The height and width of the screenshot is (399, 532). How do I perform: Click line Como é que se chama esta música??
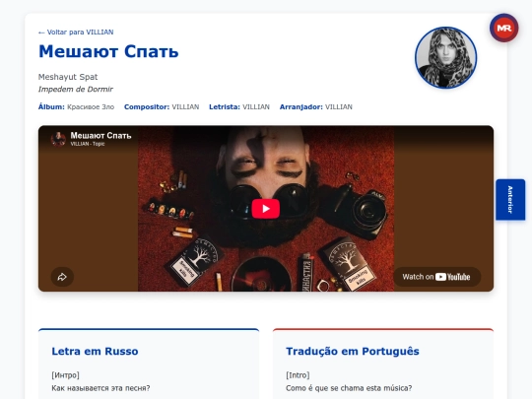349,388
